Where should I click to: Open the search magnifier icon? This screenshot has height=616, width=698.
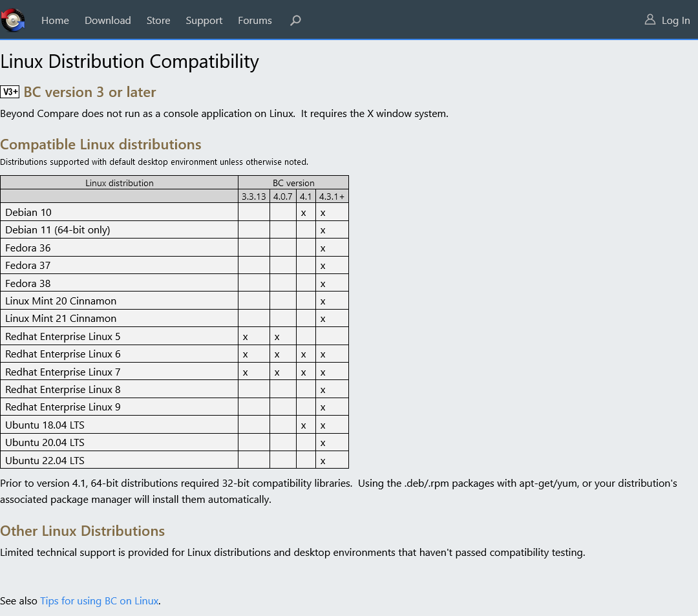coord(295,21)
